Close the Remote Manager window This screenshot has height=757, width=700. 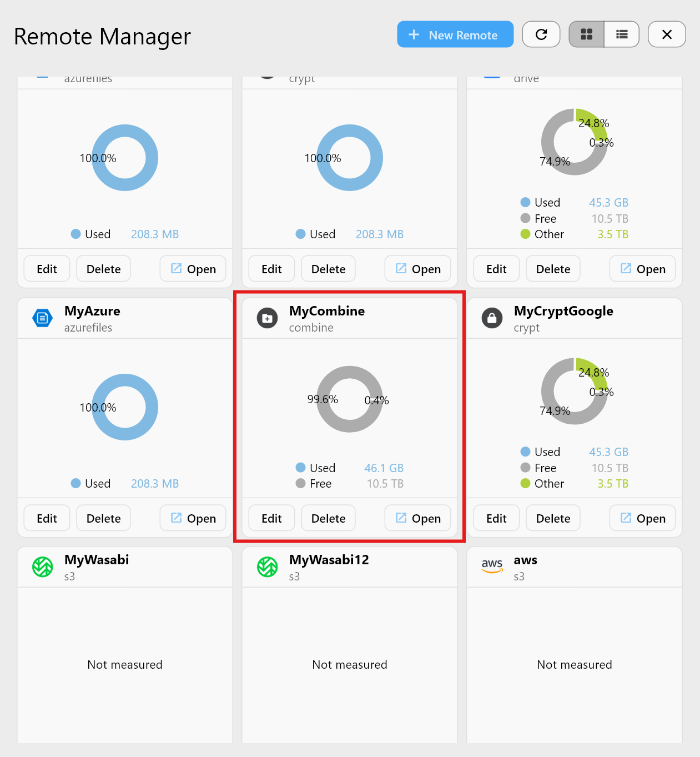(x=667, y=34)
